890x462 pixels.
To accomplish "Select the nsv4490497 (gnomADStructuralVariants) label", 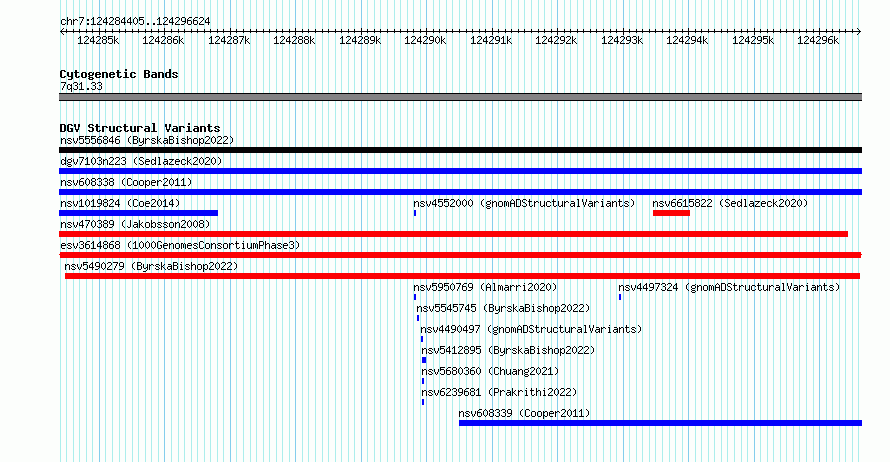I will point(531,329).
